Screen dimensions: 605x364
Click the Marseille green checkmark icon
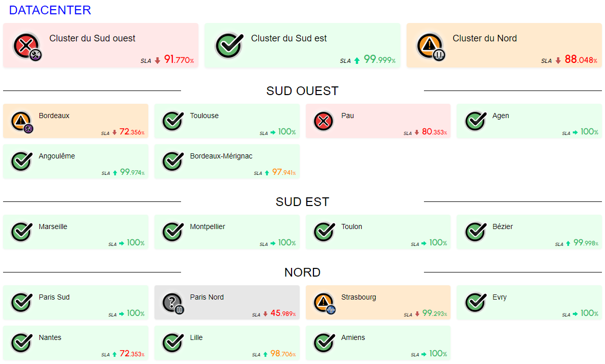click(x=21, y=232)
